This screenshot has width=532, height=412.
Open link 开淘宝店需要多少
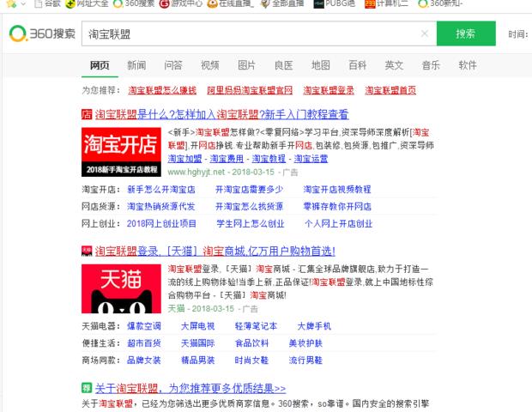click(x=250, y=190)
